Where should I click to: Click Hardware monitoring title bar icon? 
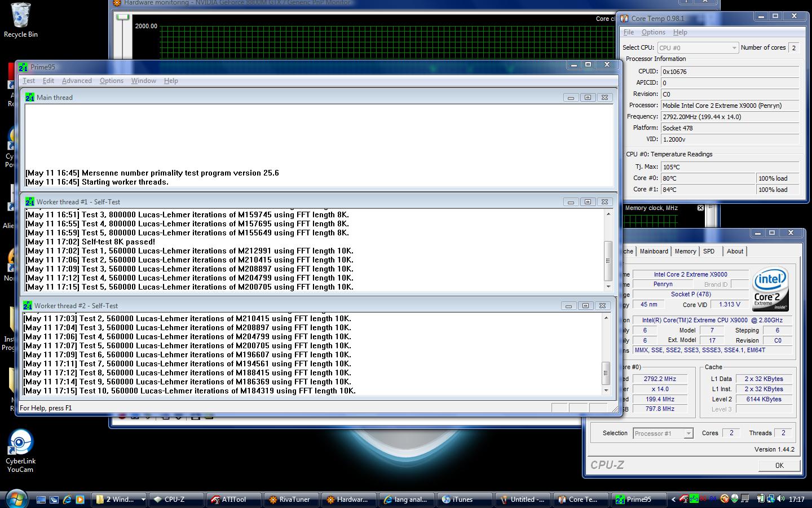(117, 3)
